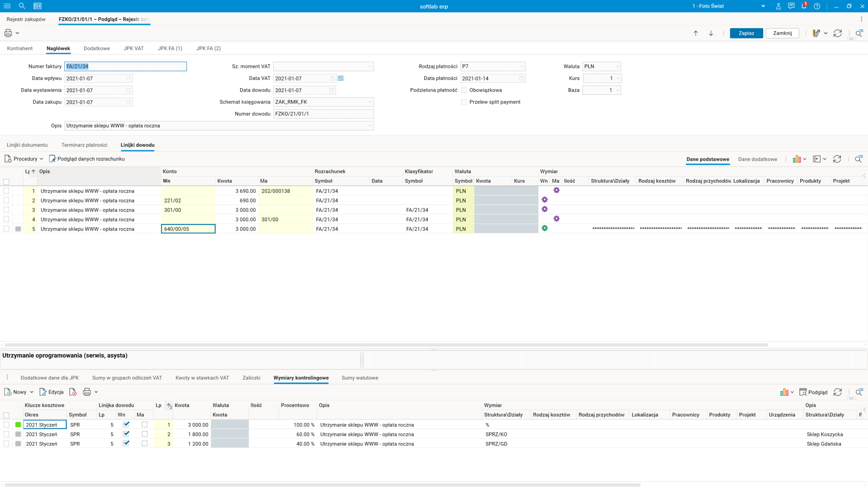Click the print icon in top toolbar

coord(8,33)
